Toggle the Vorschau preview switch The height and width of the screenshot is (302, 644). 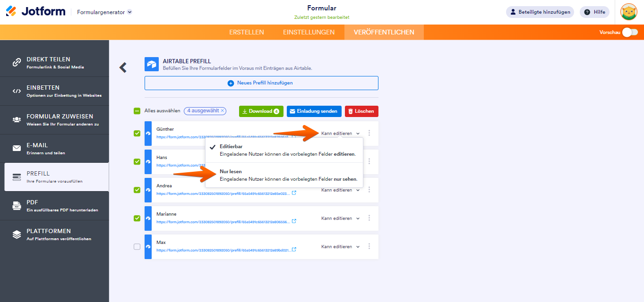tap(629, 32)
